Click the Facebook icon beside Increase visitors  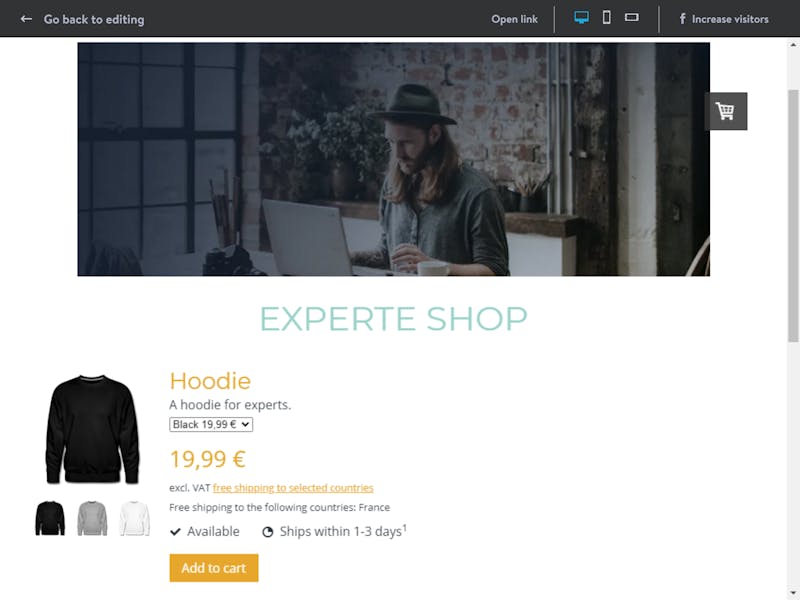click(682, 19)
